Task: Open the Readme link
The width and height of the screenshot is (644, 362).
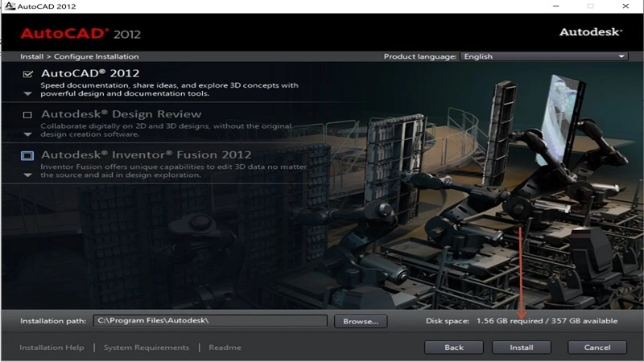Action: 224,348
